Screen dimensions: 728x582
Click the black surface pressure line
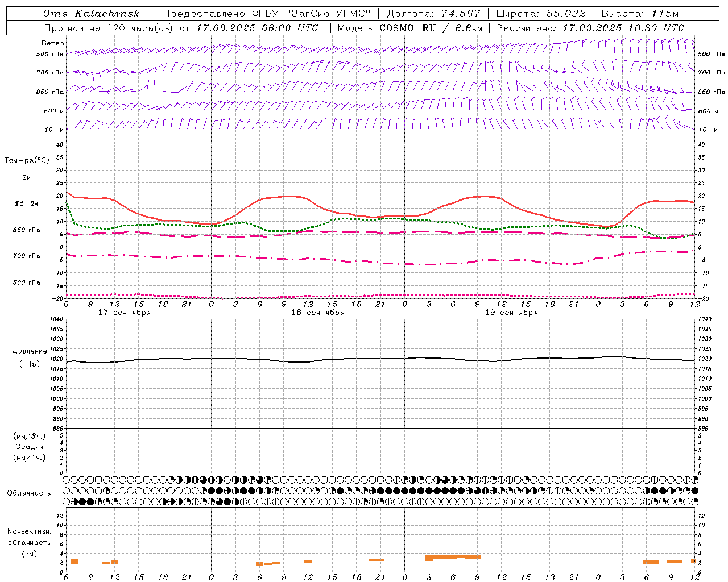381,359
